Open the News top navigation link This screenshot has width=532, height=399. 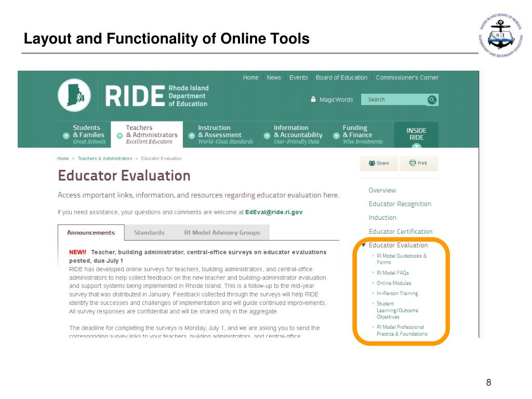tap(274, 78)
